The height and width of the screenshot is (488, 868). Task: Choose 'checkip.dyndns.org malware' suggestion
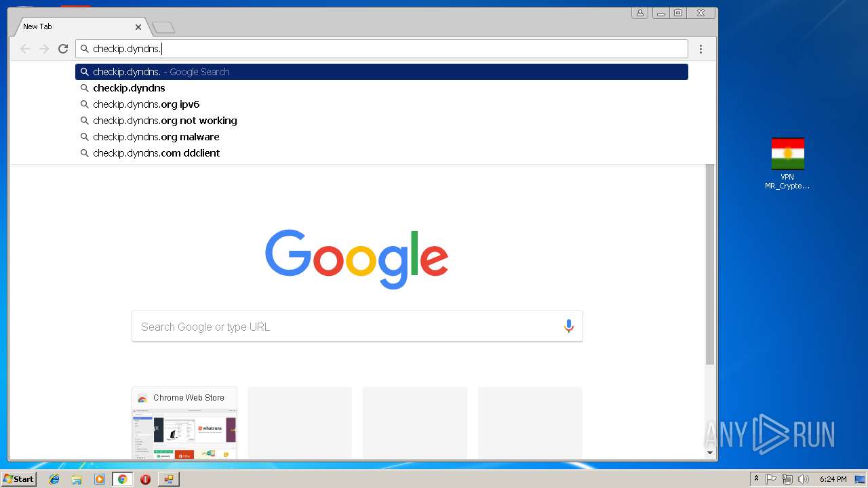[382, 137]
